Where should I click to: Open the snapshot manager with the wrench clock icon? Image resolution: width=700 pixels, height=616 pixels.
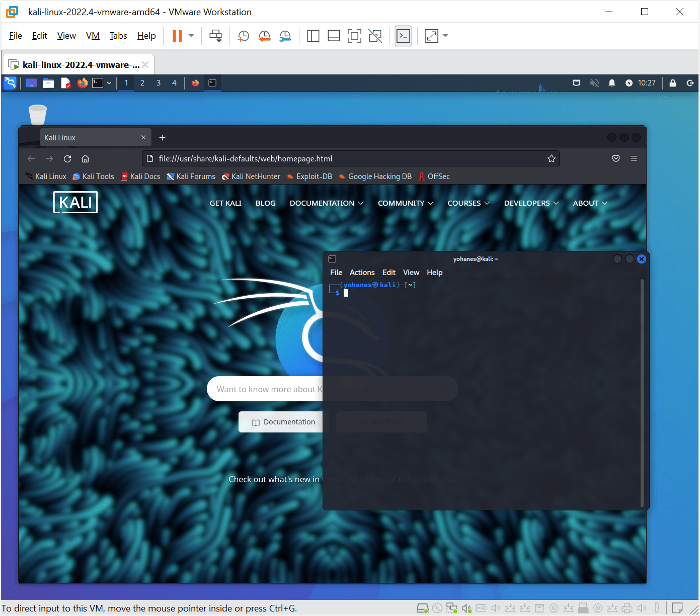[285, 36]
